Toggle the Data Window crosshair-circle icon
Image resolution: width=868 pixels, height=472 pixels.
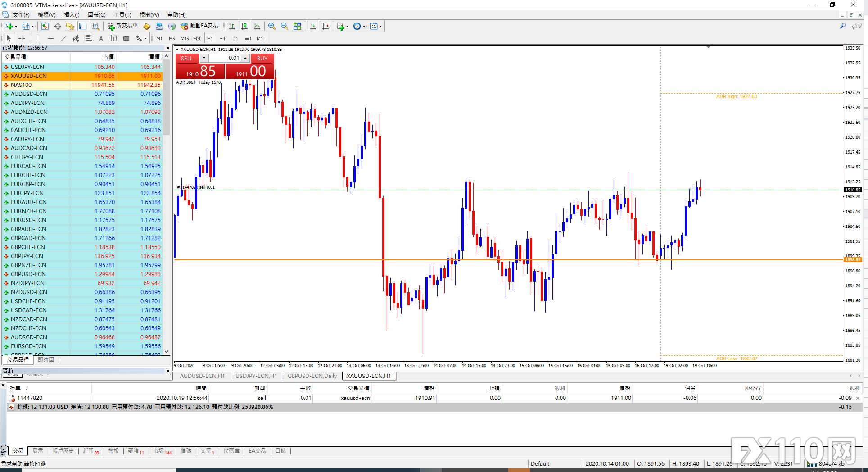click(x=58, y=26)
